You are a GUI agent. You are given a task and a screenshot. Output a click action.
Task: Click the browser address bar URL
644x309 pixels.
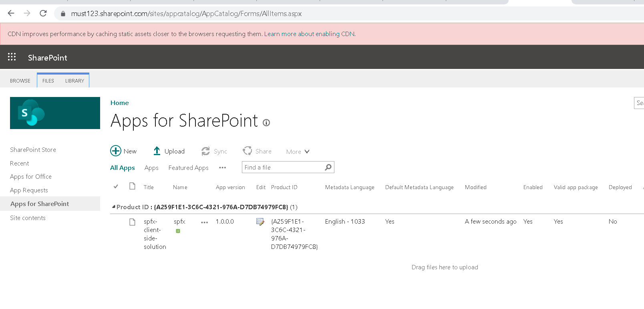[186, 14]
